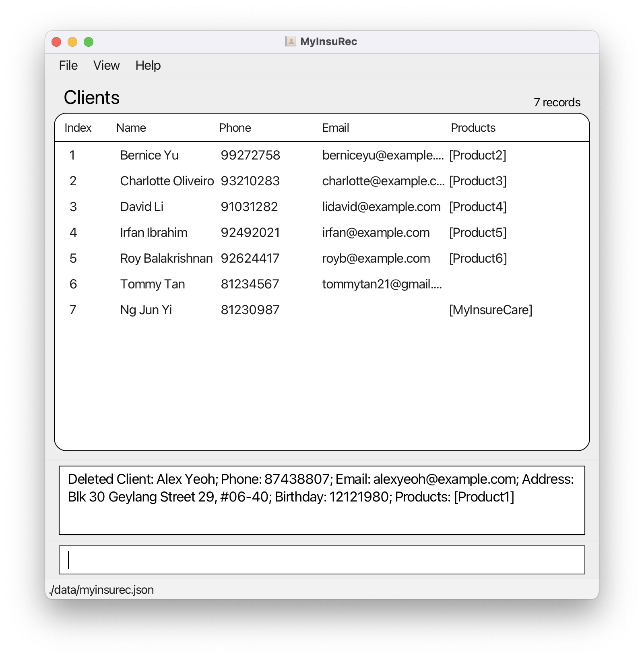Click the [Product4] cell
Image resolution: width=644 pixels, height=659 pixels.
coord(478,207)
